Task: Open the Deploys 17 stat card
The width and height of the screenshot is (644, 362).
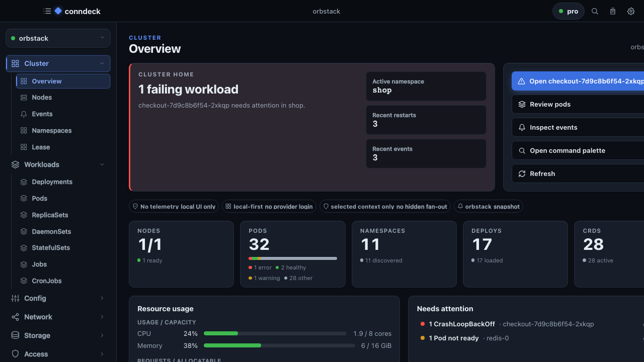Action: [515, 254]
